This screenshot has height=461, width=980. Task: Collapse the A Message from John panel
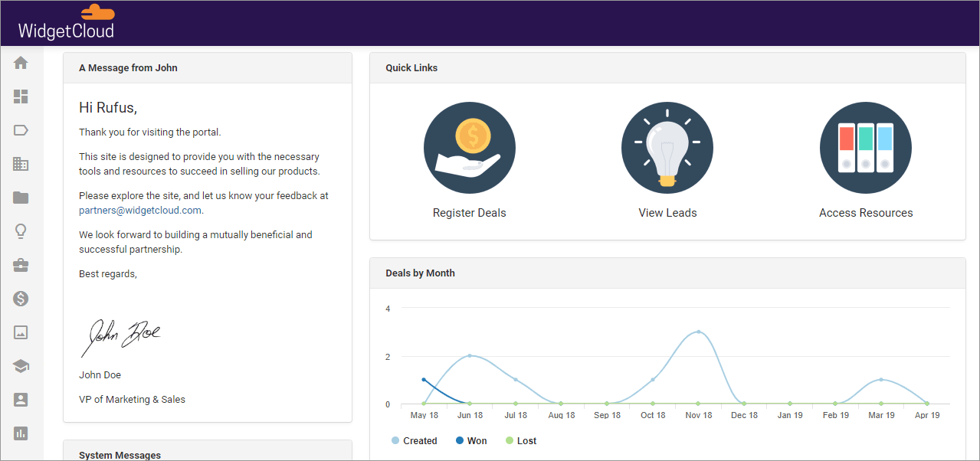click(128, 67)
